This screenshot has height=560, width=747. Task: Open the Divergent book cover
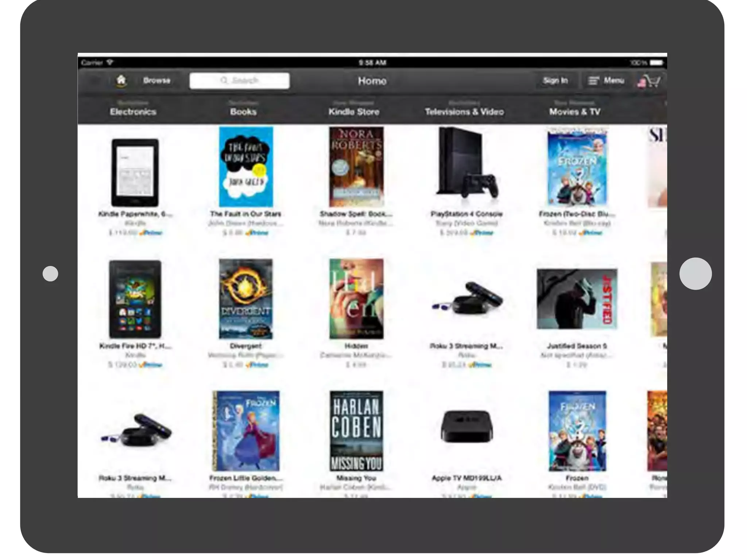(245, 299)
